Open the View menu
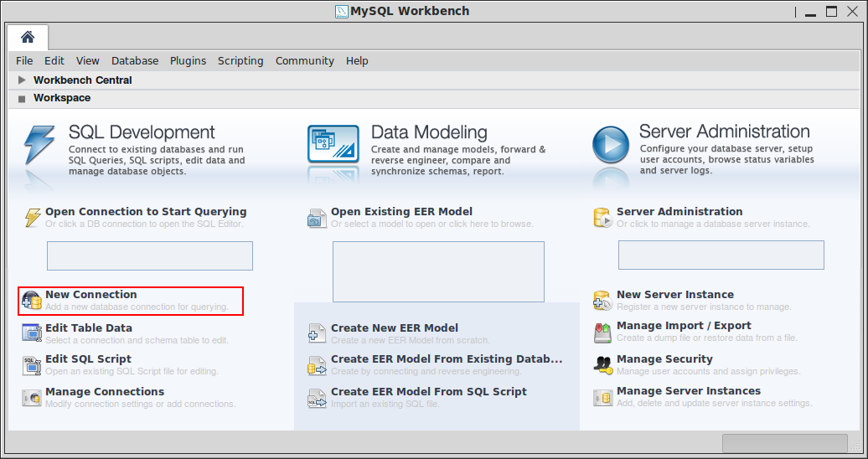This screenshot has width=868, height=459. [x=87, y=61]
